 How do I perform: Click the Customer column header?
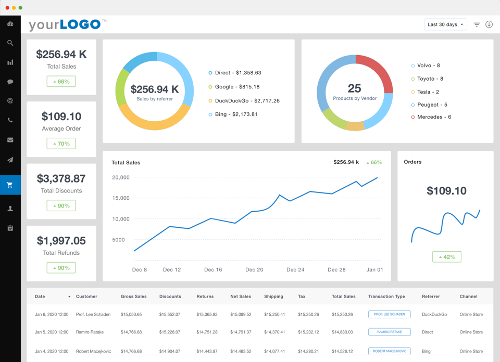pos(86,296)
